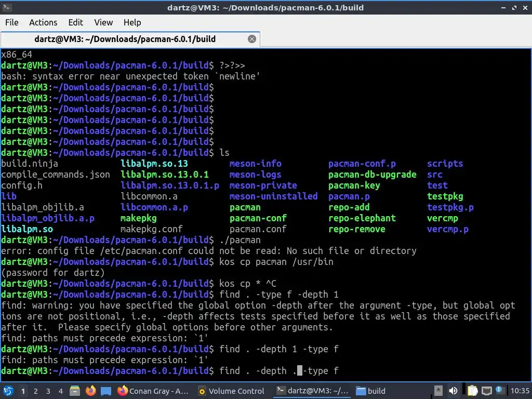The width and height of the screenshot is (532, 399).
Task: Close the terminal window
Action: [525, 7]
